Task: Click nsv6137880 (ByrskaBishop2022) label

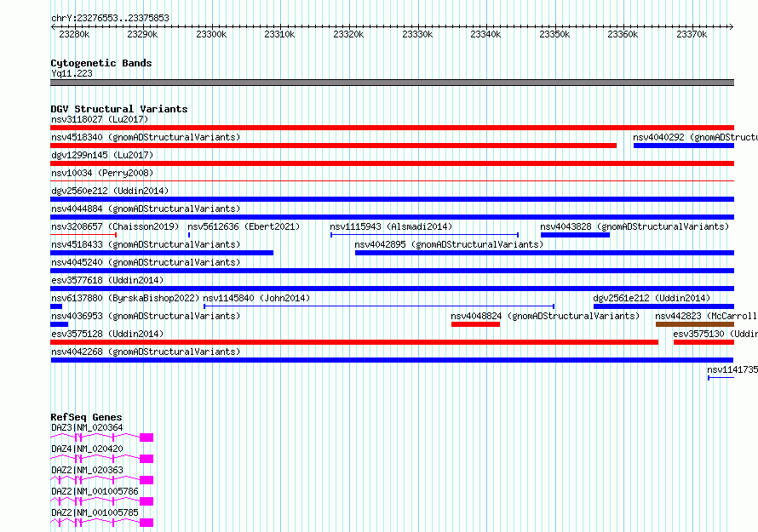Action: click(125, 298)
